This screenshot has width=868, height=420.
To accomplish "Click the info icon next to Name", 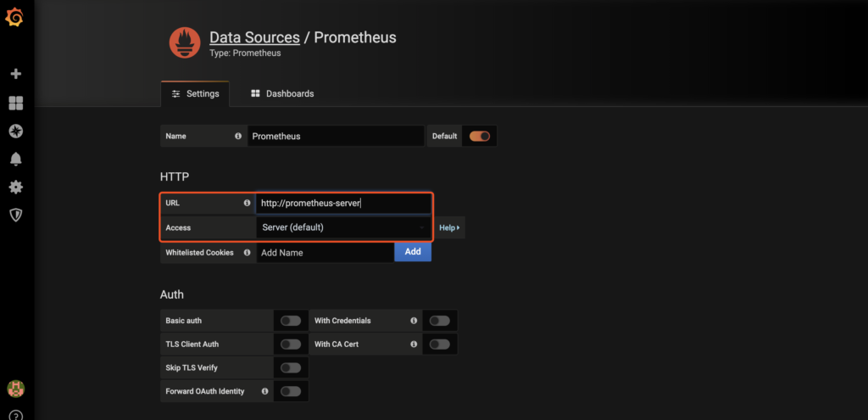I will click(238, 136).
